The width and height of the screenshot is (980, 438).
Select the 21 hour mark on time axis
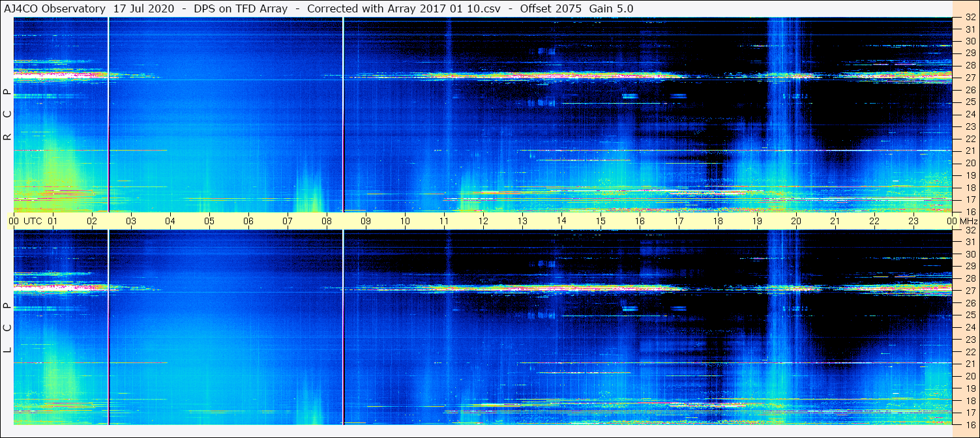[835, 221]
